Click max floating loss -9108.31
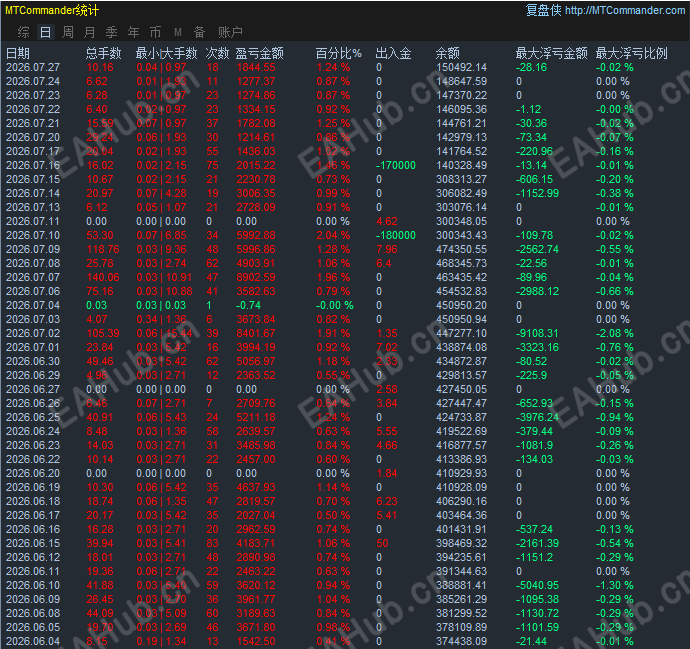 click(537, 334)
